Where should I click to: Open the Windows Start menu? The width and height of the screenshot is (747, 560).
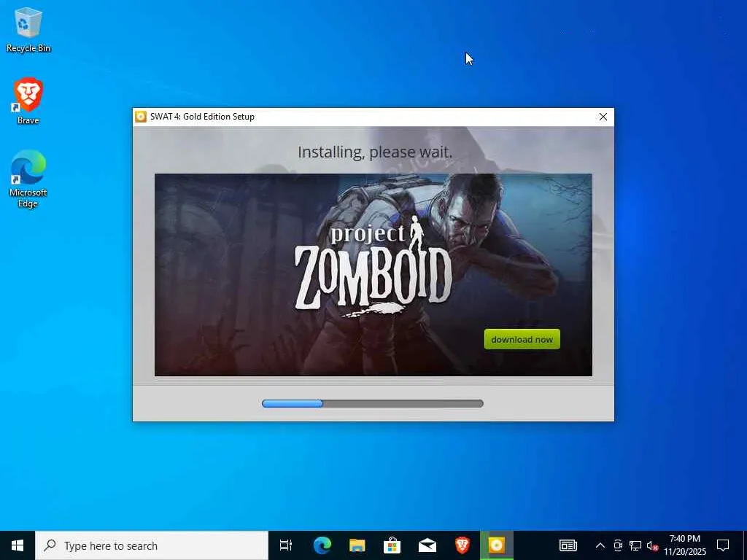pos(18,545)
